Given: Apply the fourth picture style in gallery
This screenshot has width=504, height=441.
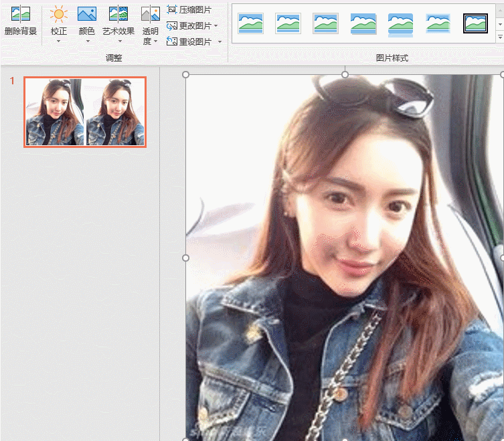Looking at the screenshot, I should pyautogui.click(x=363, y=23).
